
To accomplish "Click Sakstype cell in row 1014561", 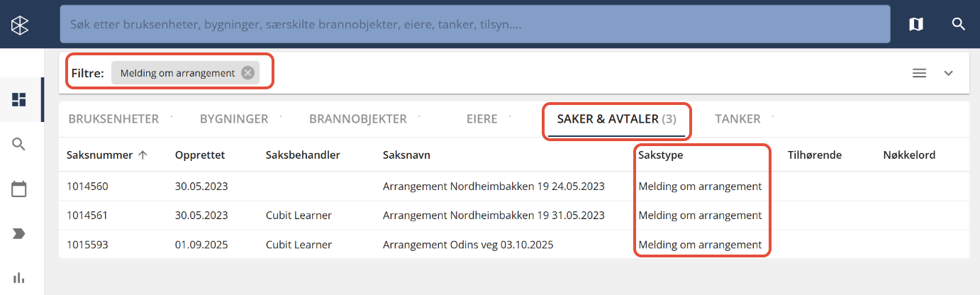I will click(700, 216).
